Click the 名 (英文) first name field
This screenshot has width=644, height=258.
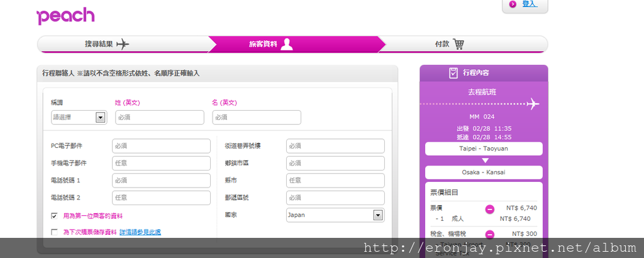point(257,118)
